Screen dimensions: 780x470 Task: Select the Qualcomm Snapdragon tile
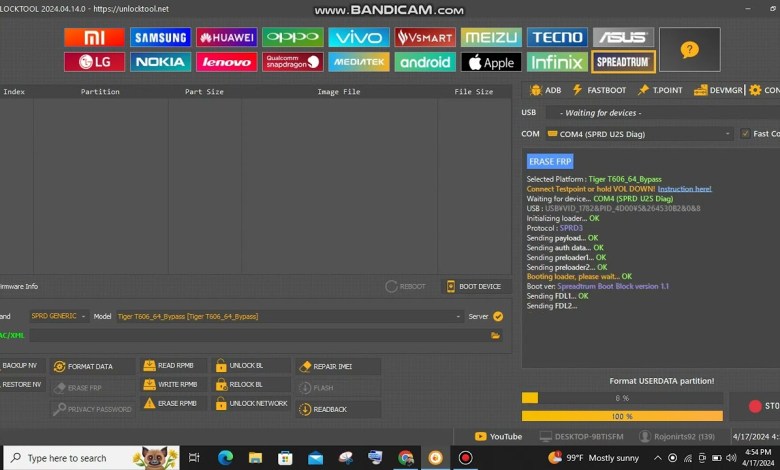pos(292,62)
